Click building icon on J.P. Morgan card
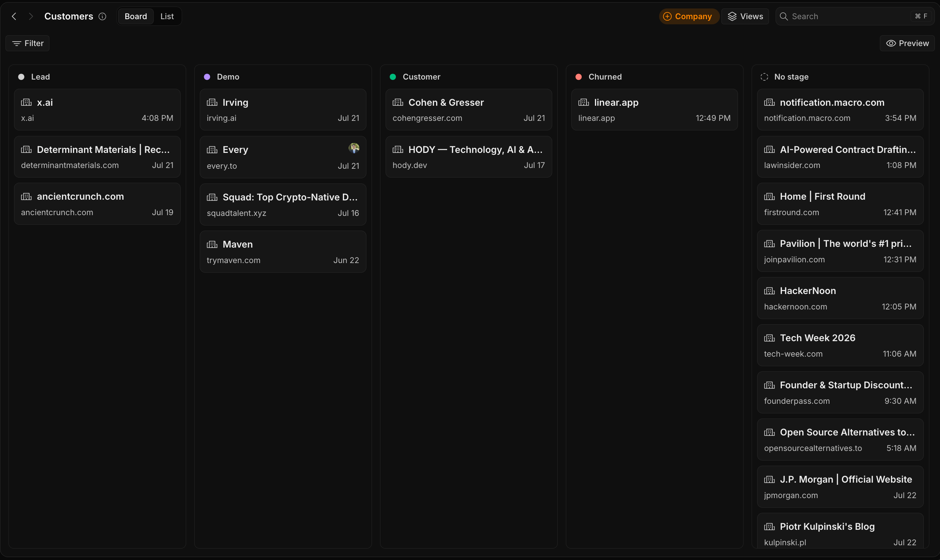Screen dimensions: 940x560 769,480
